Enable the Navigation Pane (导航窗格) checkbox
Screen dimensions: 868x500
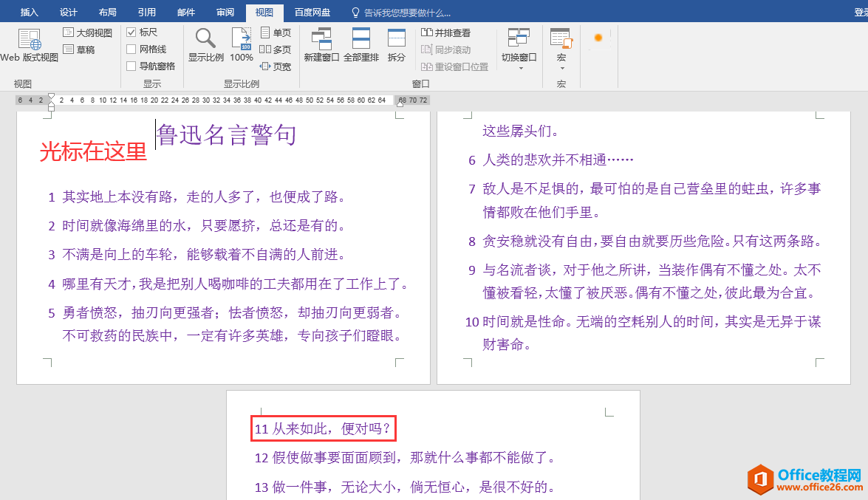click(x=131, y=66)
